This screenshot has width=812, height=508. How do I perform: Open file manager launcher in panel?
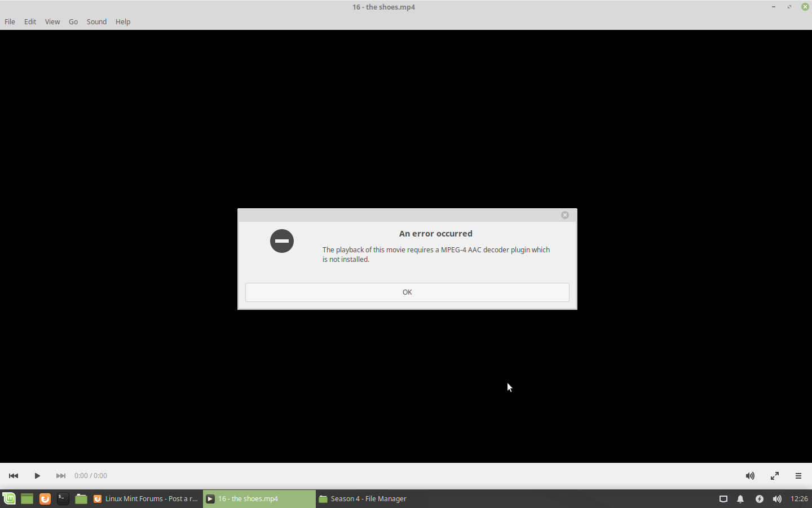pos(81,499)
